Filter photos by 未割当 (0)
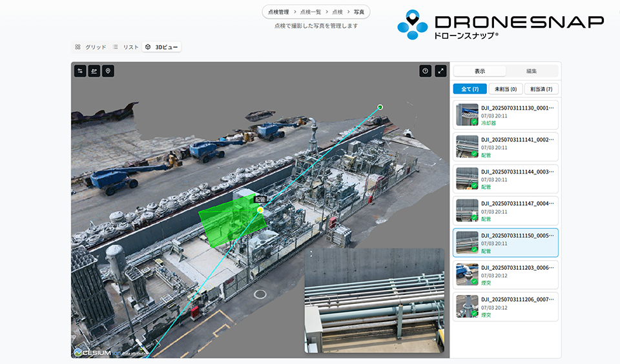Image resolution: width=620 pixels, height=364 pixels. click(505, 89)
